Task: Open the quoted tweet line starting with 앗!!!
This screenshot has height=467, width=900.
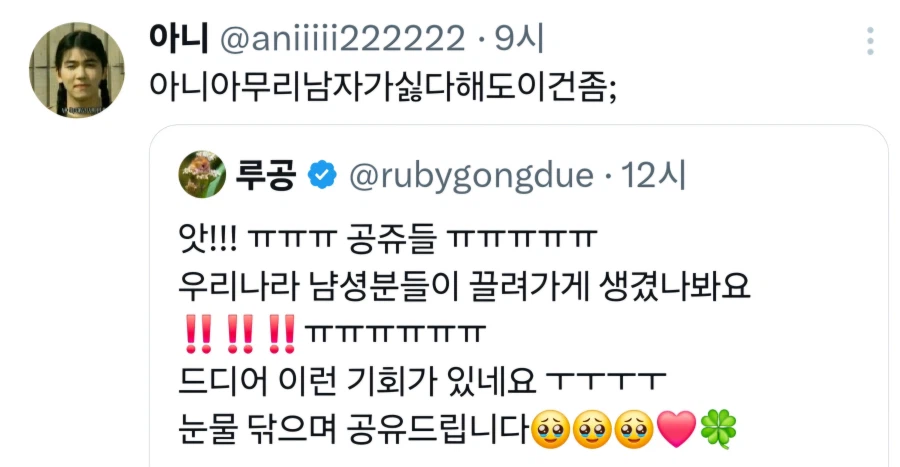Action: click(x=387, y=239)
